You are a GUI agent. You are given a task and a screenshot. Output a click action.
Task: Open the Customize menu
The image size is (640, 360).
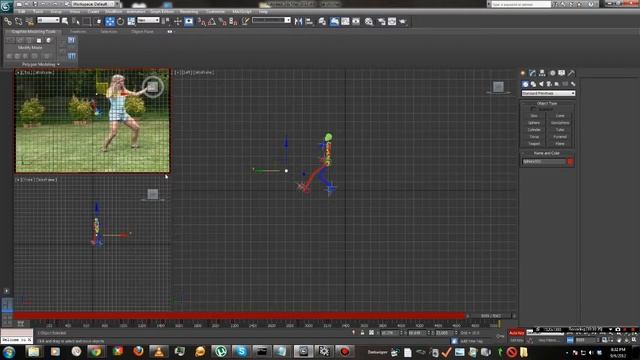pos(215,12)
